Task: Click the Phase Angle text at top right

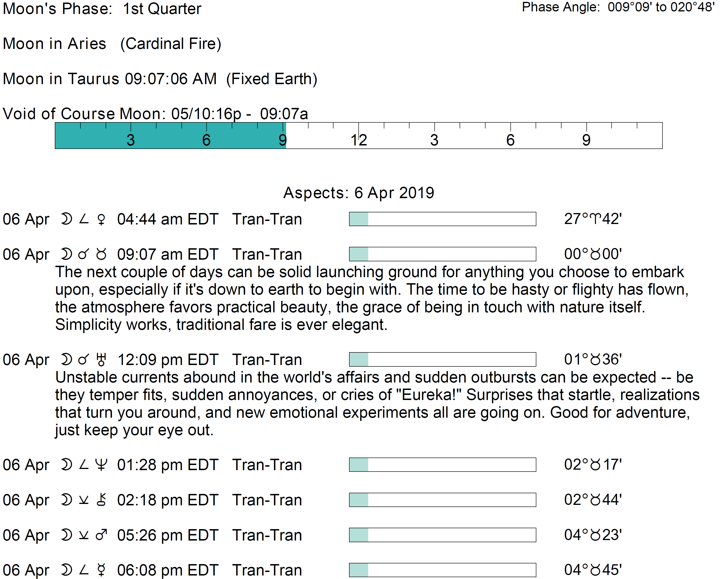Action: pyautogui.click(x=618, y=7)
